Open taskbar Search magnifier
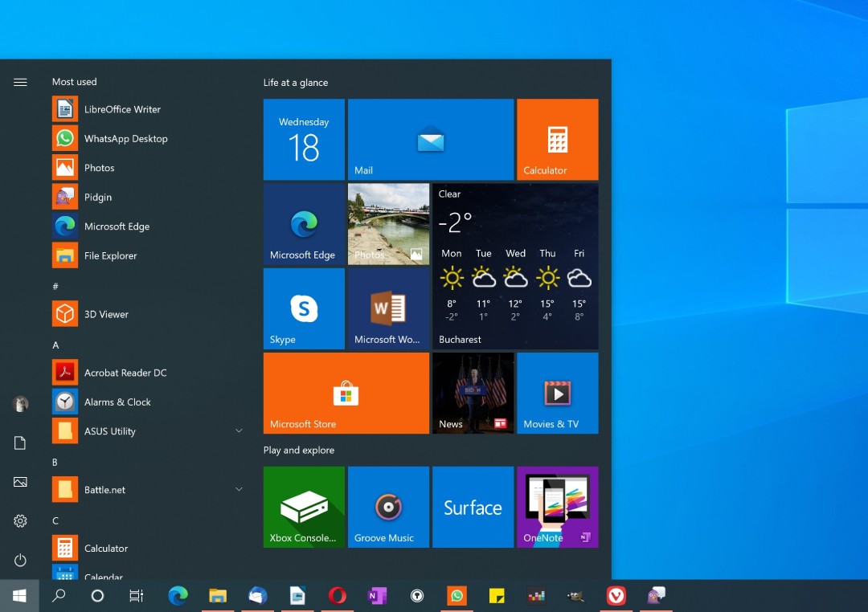Image resolution: width=868 pixels, height=612 pixels. pos(59,595)
